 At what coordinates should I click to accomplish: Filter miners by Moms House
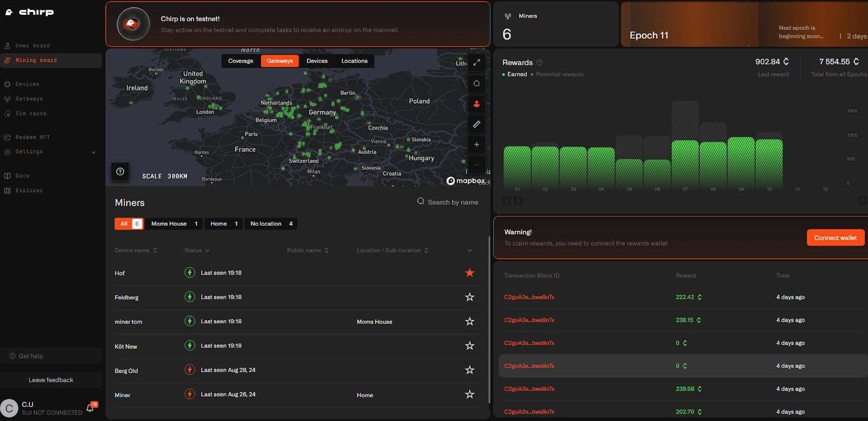pyautogui.click(x=174, y=224)
